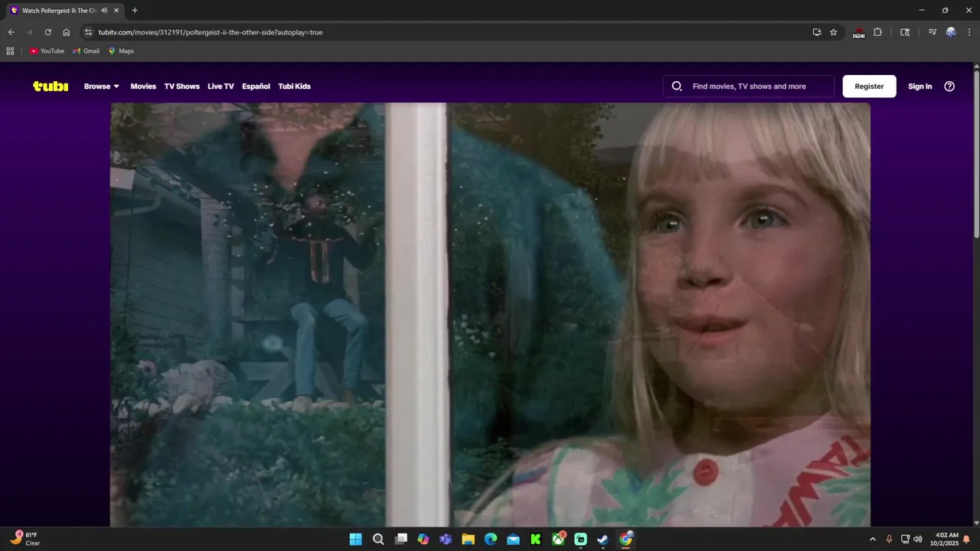Open the Chrome apps grid icon
The height and width of the screenshot is (551, 980).
[10, 51]
